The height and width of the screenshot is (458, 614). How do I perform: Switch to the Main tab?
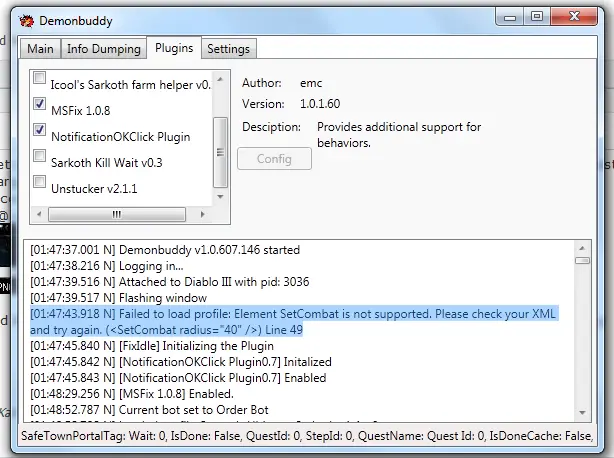tap(41, 48)
